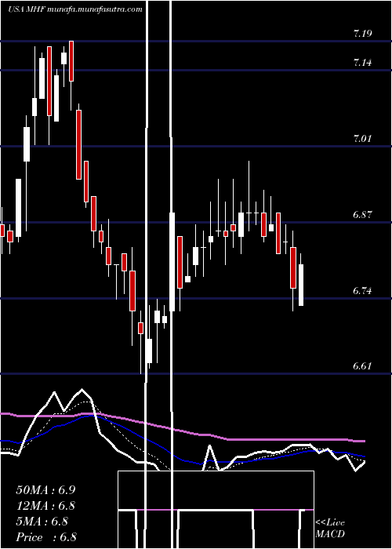Click the <<Live MACD label
This screenshot has width=392, height=549.
coord(330,529)
